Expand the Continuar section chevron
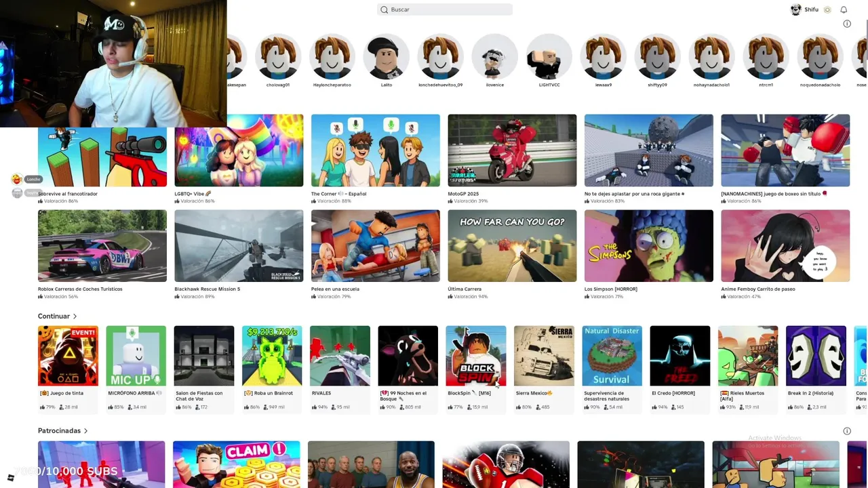The height and width of the screenshot is (488, 868). [75, 317]
